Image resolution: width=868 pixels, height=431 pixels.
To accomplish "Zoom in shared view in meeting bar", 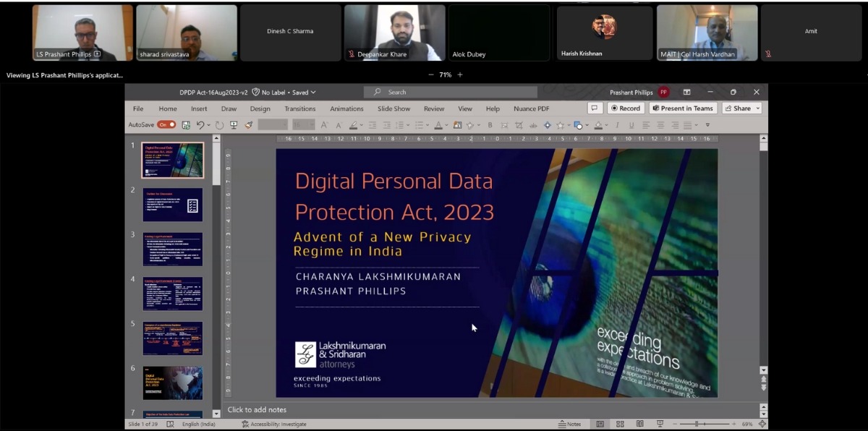I will click(459, 74).
